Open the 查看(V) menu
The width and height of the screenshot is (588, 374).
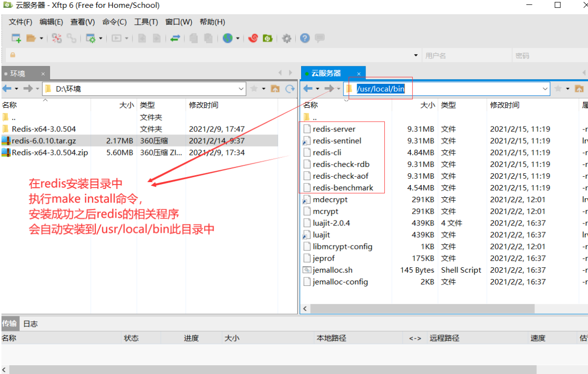coord(83,22)
